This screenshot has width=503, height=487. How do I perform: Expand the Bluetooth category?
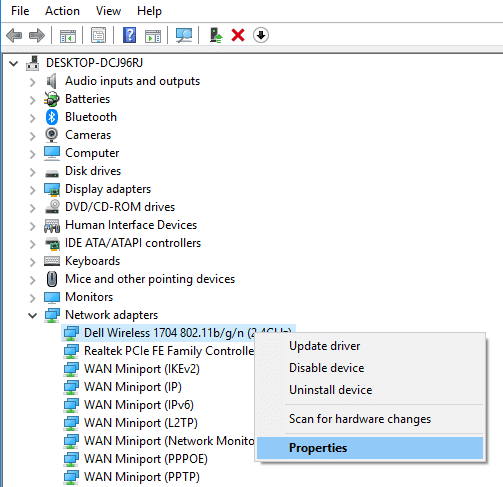point(33,118)
